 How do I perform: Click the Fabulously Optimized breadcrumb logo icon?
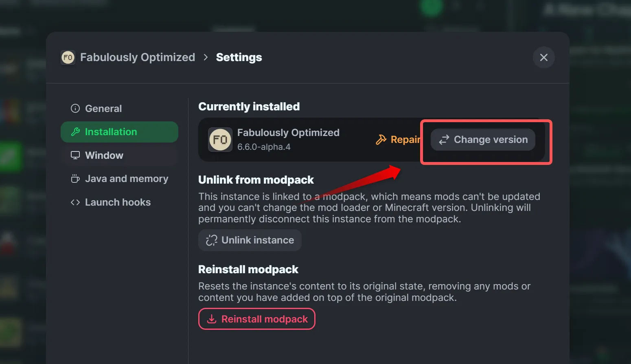click(x=68, y=57)
